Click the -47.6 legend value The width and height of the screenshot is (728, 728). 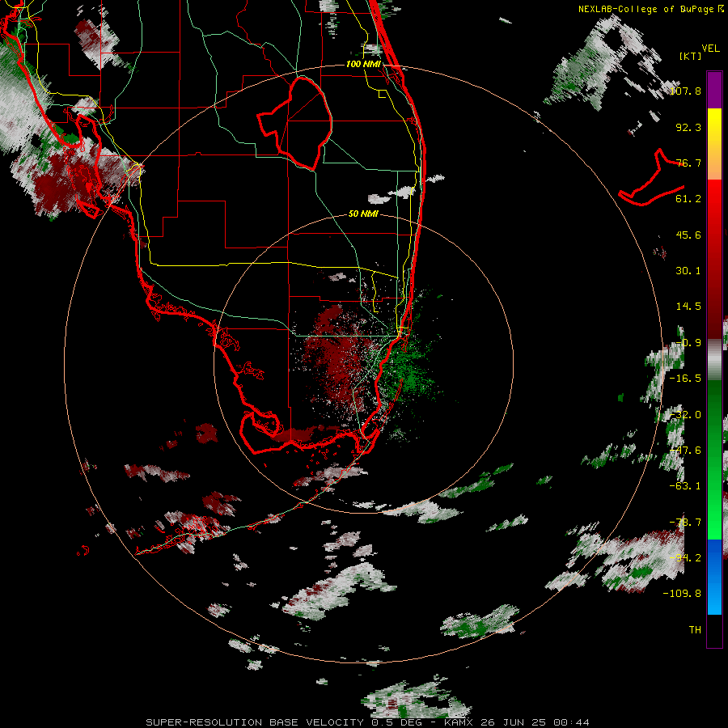click(685, 451)
